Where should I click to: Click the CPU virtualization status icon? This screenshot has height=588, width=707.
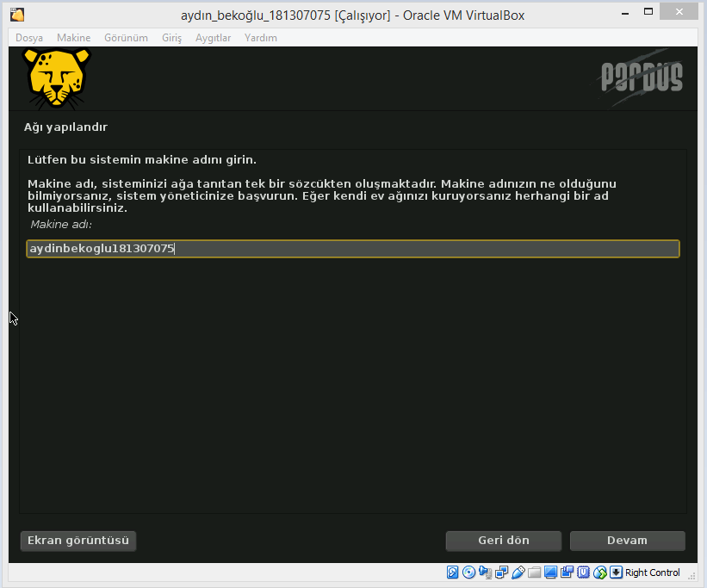[x=584, y=573]
